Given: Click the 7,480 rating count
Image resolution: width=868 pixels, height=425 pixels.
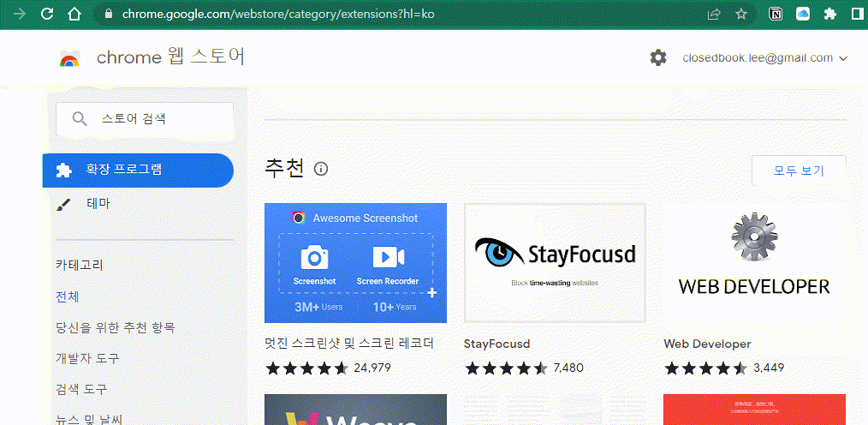Looking at the screenshot, I should [x=568, y=368].
